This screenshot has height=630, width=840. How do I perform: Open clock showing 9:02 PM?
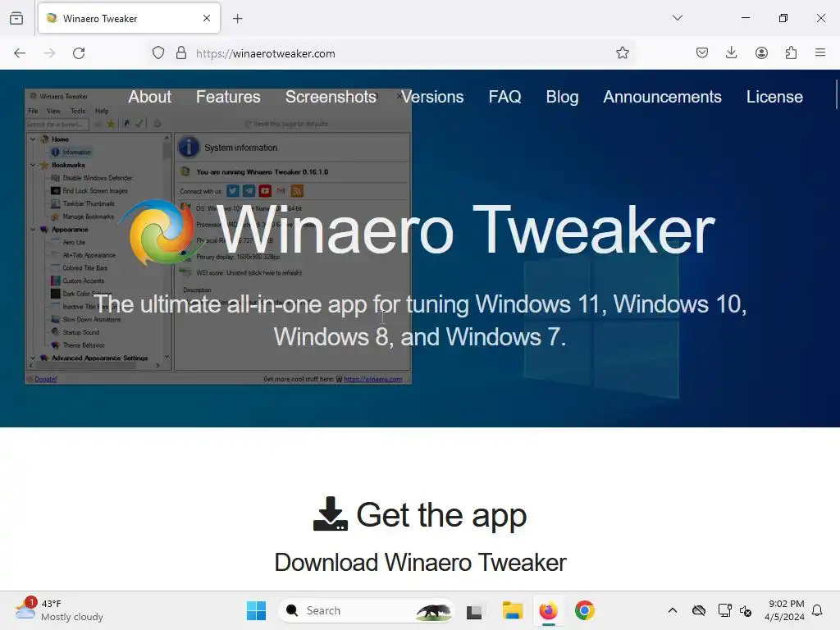[784, 610]
